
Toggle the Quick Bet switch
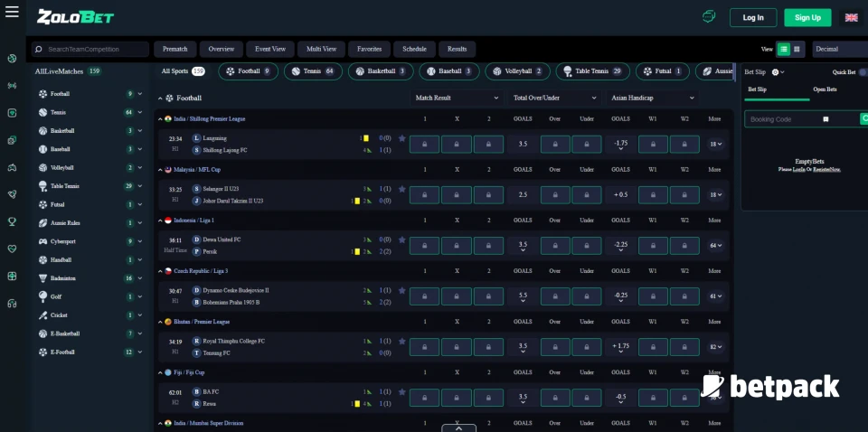862,72
